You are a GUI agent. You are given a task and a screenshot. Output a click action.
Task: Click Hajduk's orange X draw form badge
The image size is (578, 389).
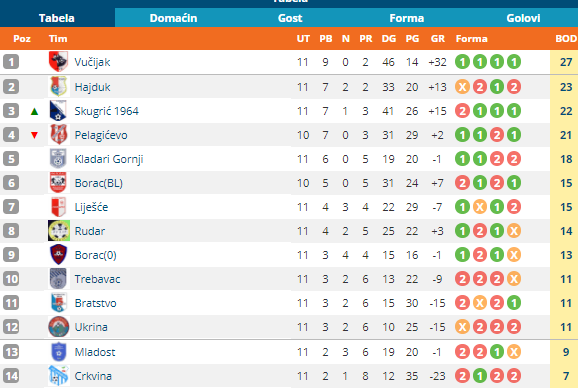coord(462,87)
